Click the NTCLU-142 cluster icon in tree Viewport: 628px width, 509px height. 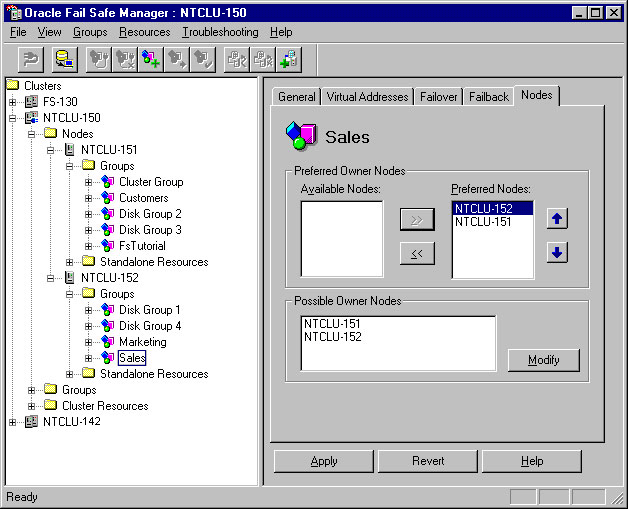(x=31, y=422)
